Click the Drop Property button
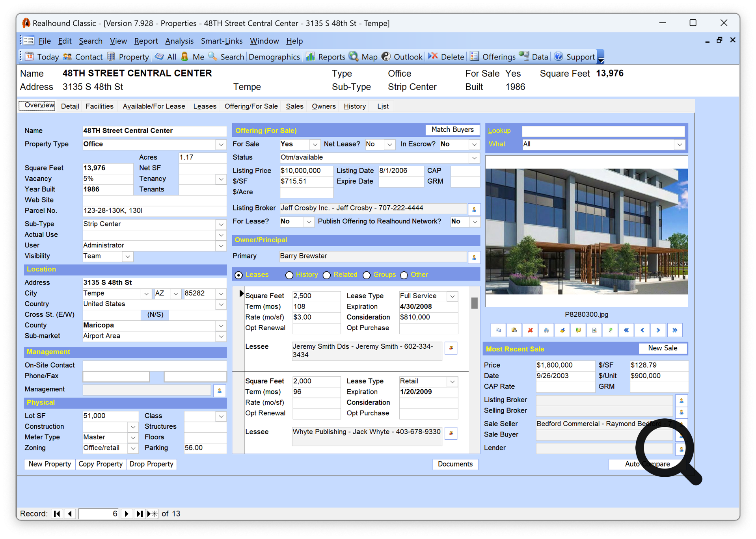The height and width of the screenshot is (539, 756). tap(151, 464)
